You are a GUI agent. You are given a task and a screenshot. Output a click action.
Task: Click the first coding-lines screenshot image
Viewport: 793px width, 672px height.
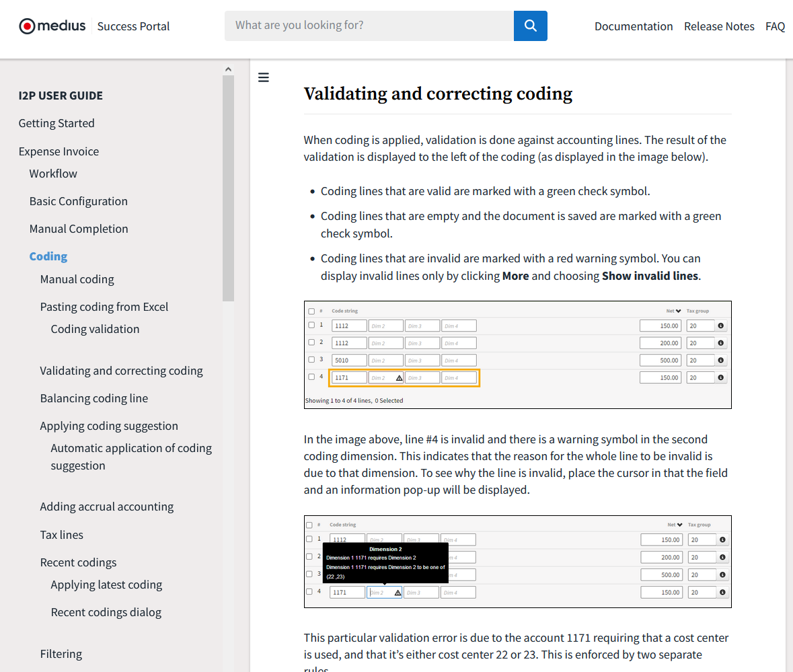point(517,355)
